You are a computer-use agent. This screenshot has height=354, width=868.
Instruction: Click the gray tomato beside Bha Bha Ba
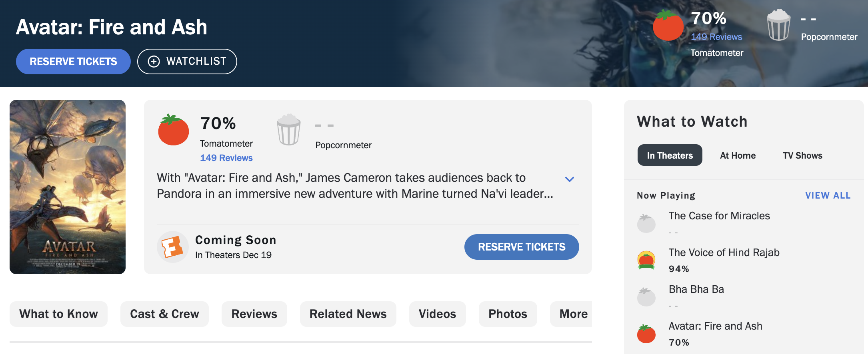tap(646, 297)
